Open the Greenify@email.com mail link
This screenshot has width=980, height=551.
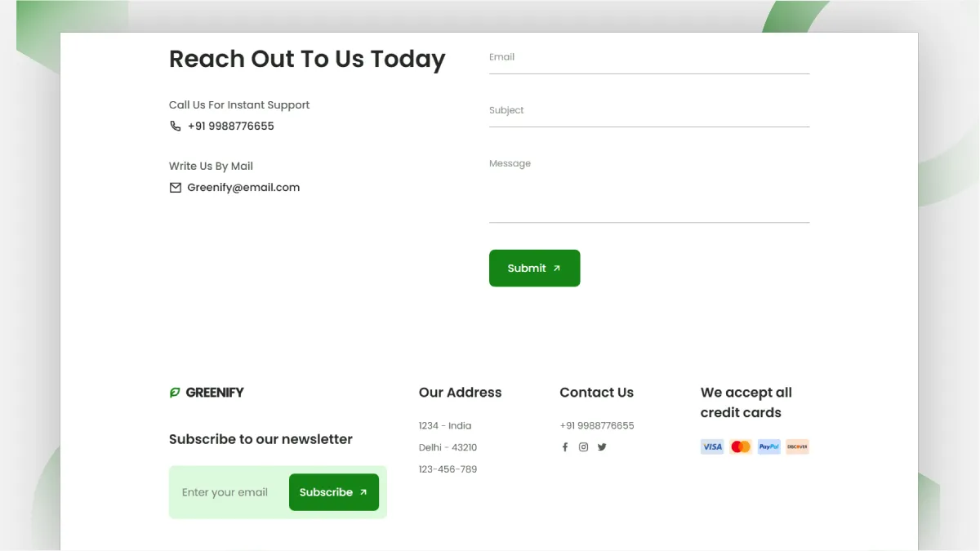click(x=243, y=187)
